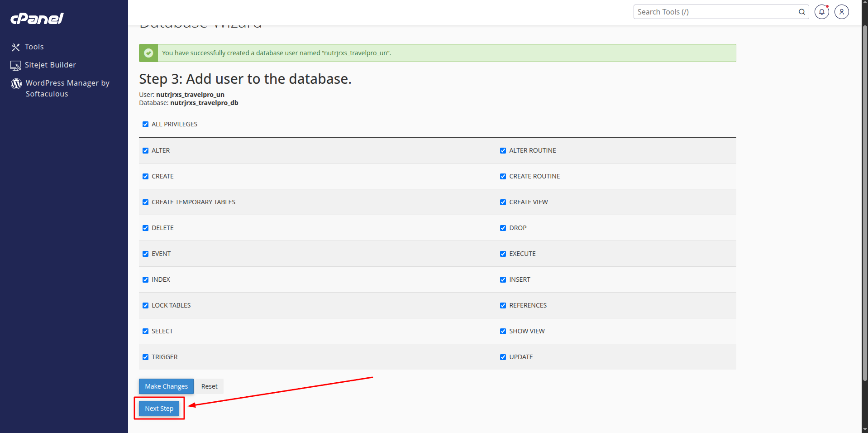Uncheck the SHOW VIEW privilege
Viewport: 868px width, 433px height.
coord(503,331)
